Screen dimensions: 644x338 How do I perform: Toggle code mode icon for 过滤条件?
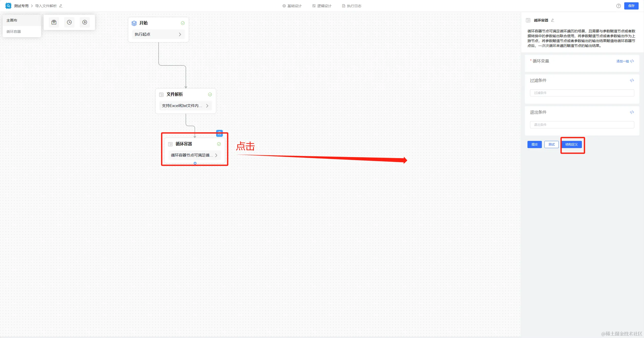click(632, 81)
